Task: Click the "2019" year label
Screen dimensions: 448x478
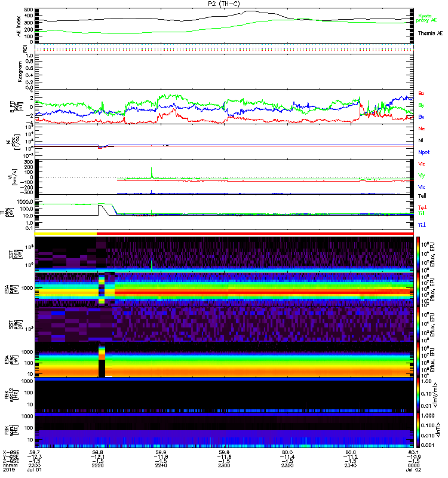Action: click(x=9, y=470)
